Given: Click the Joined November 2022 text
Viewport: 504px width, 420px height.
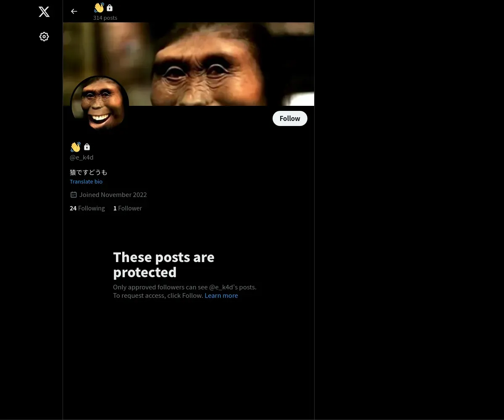Looking at the screenshot, I should tap(113, 194).
